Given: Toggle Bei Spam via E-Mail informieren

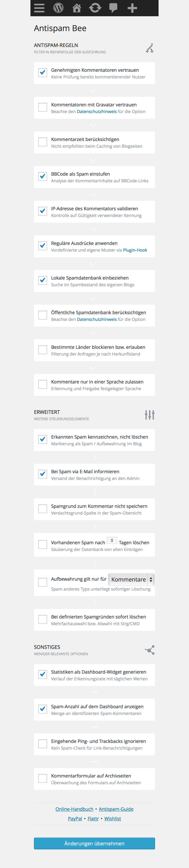Looking at the screenshot, I should pyautogui.click(x=42, y=474).
